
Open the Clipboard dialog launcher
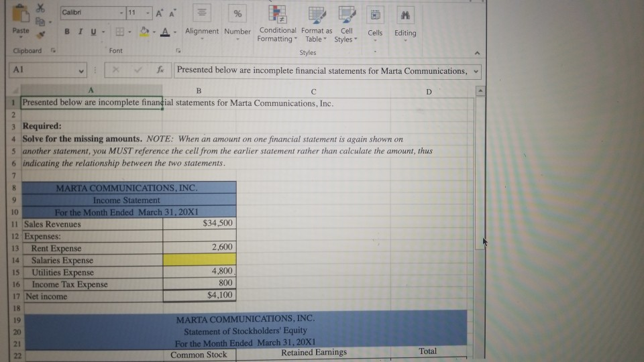53,50
